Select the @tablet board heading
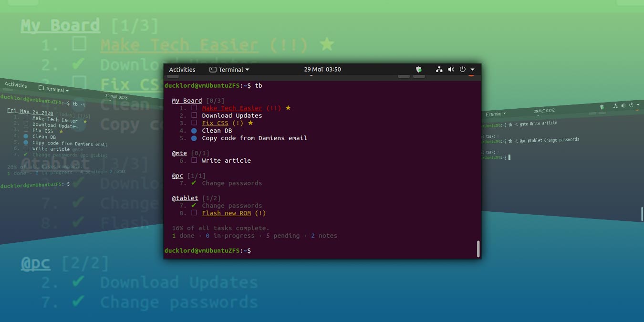 tap(185, 197)
